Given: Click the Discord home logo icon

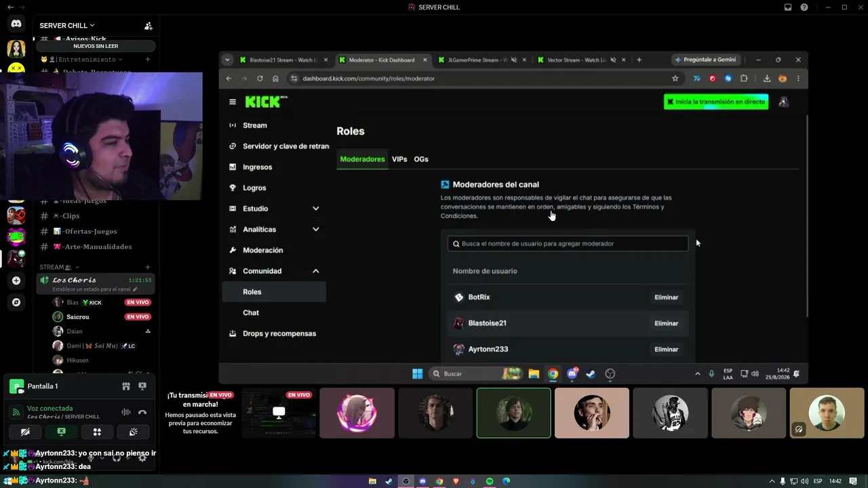Looking at the screenshot, I should [16, 24].
